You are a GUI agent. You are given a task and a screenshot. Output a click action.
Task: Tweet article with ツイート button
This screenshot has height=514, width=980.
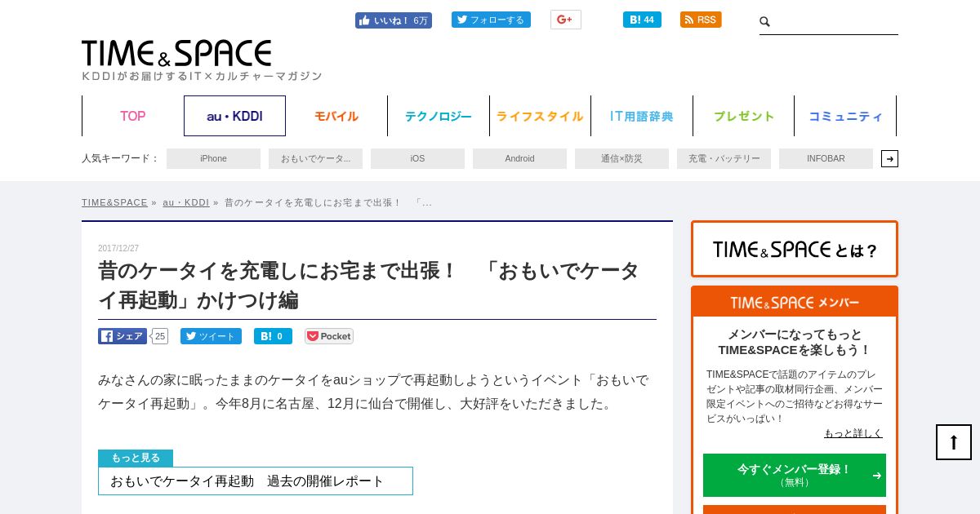click(x=211, y=336)
